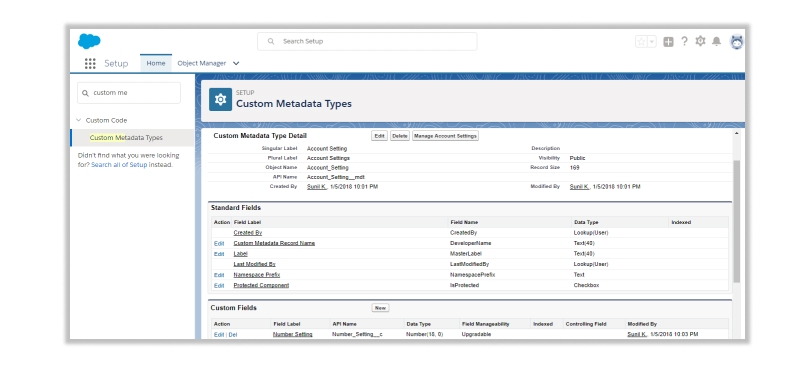Click the Number_Setting__c API name cell
800x369 pixels.
[358, 335]
